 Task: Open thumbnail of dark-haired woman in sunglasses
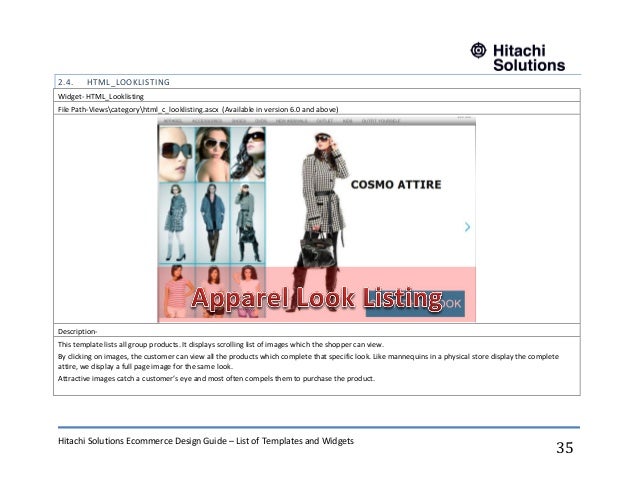coord(248,154)
